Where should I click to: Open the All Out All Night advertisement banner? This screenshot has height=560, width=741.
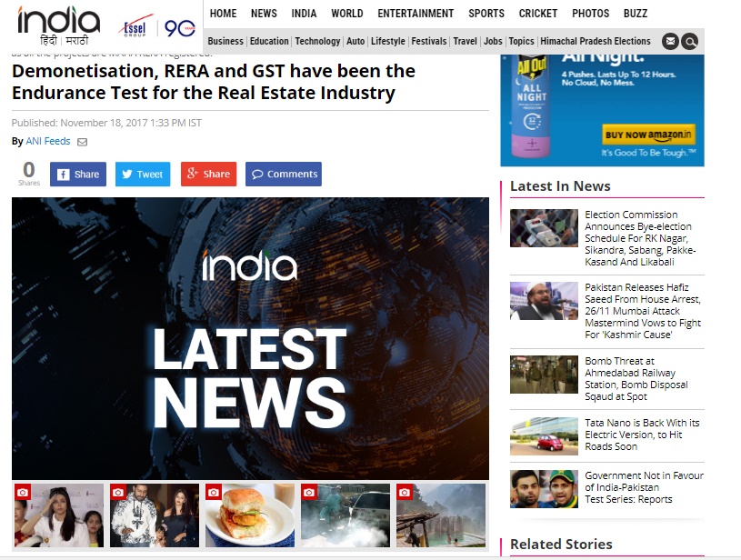click(602, 110)
